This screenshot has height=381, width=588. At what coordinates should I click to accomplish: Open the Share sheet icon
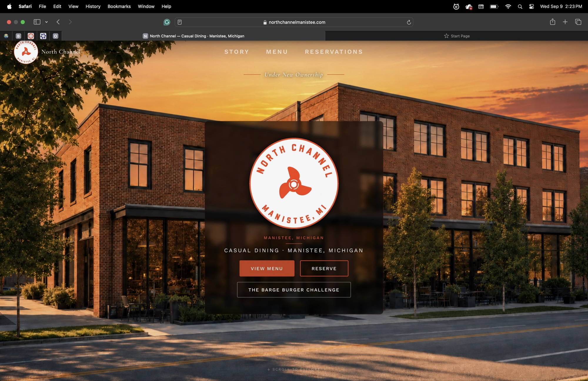552,22
